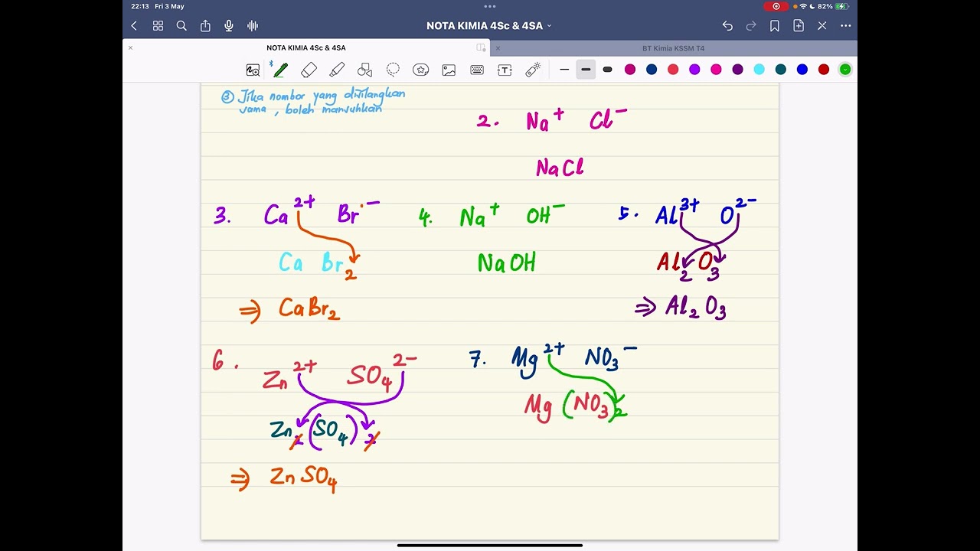Open the audio waveform icon
Viewport: 980px width, 551px height.
point(253,26)
